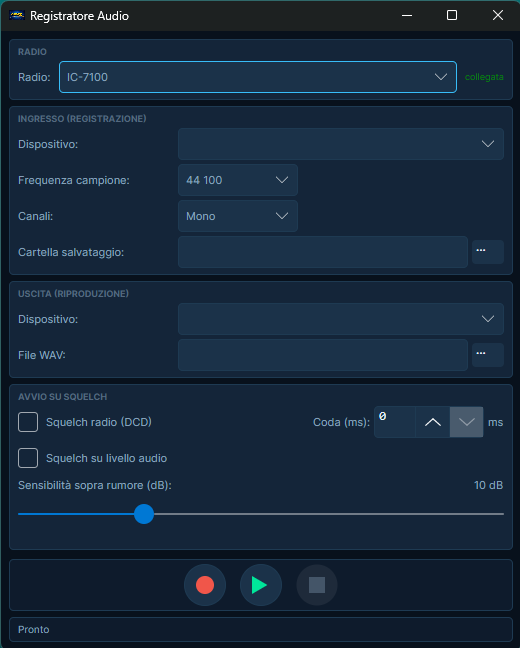Decrease Coda ms with down arrow
The image size is (520, 648).
coord(467,422)
